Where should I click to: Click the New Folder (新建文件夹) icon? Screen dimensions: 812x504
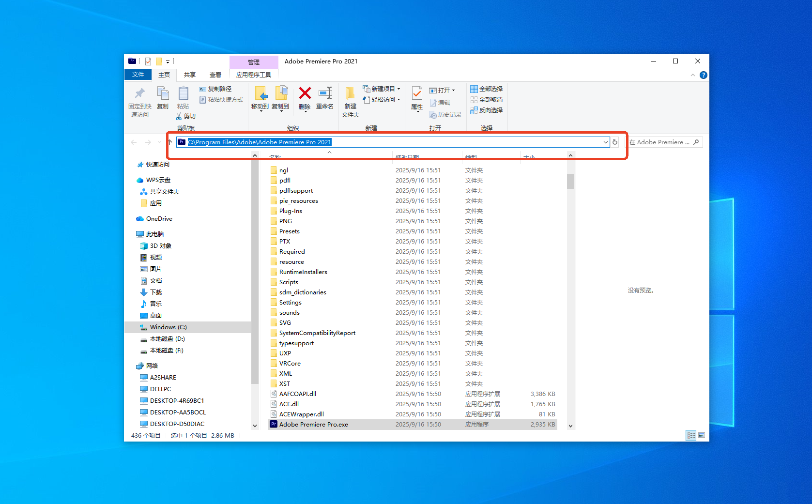click(x=350, y=93)
